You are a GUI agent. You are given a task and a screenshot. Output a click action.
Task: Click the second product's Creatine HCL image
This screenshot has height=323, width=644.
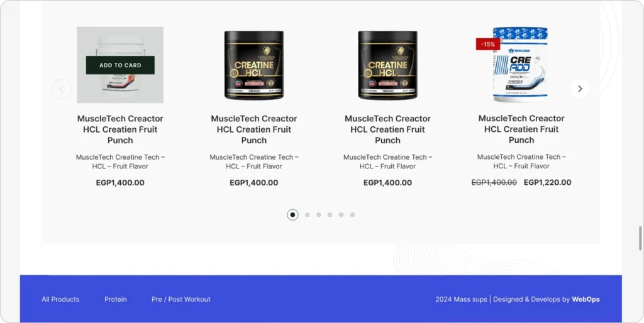(x=254, y=65)
